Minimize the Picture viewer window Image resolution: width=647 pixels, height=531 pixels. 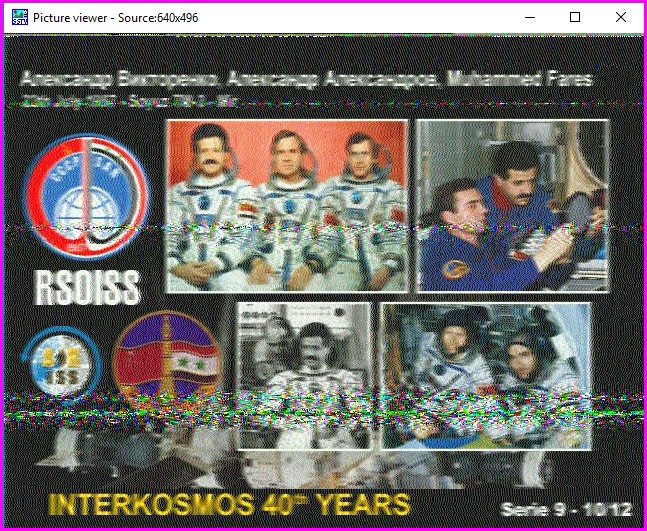point(529,17)
